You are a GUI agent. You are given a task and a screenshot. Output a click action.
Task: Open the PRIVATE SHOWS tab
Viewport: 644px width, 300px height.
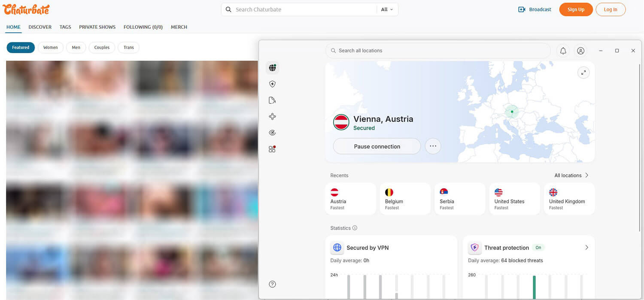pos(97,27)
